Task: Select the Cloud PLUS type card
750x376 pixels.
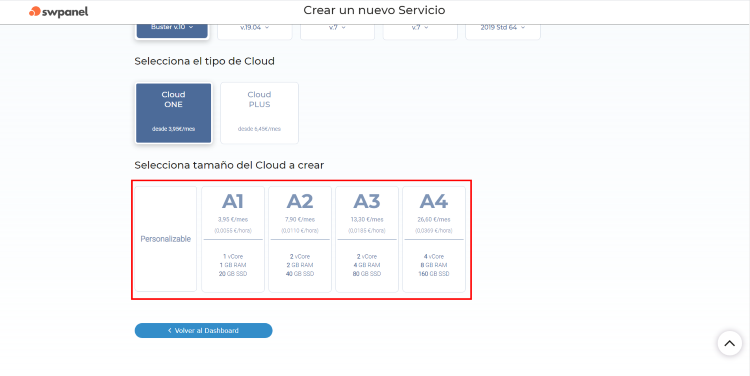Action: 259,113
